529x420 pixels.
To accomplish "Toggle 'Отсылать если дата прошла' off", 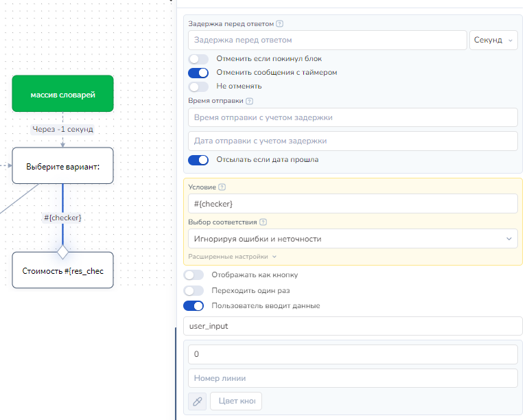I will click(x=198, y=160).
